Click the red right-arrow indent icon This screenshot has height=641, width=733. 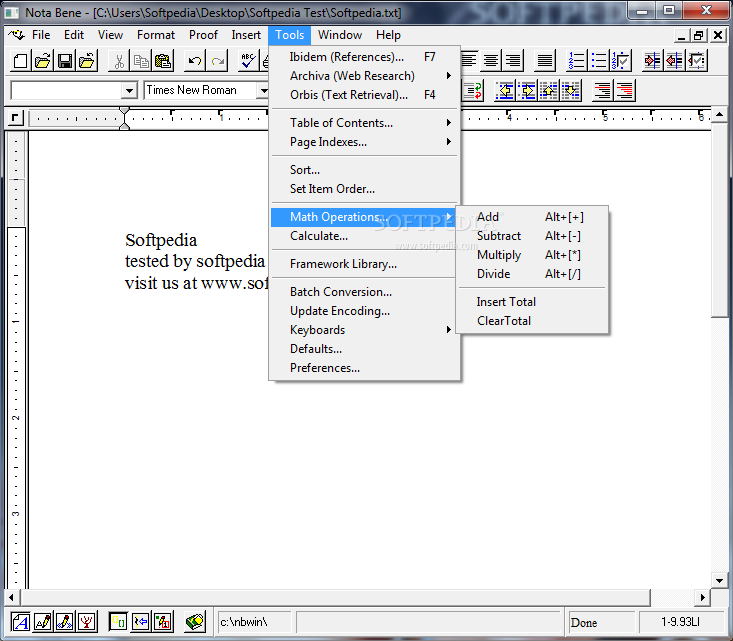(x=652, y=61)
